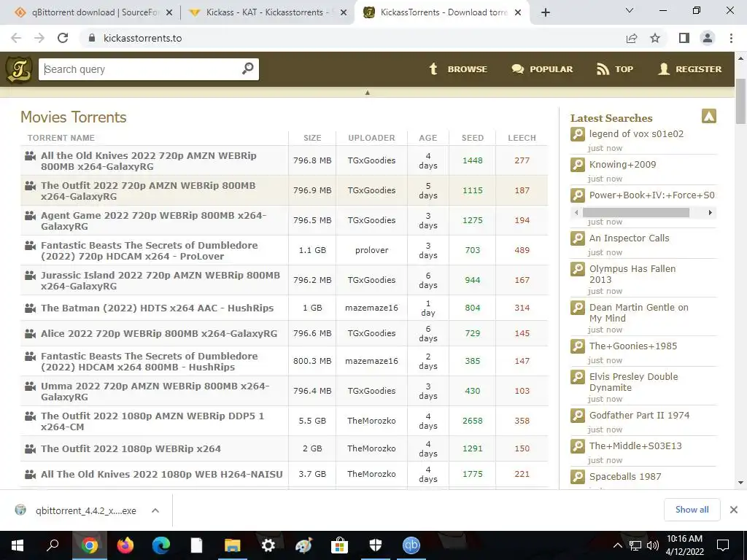Viewport: 747px width, 560px height.
Task: Click movie icon beside Jurassic Island 2022
Action: point(31,275)
